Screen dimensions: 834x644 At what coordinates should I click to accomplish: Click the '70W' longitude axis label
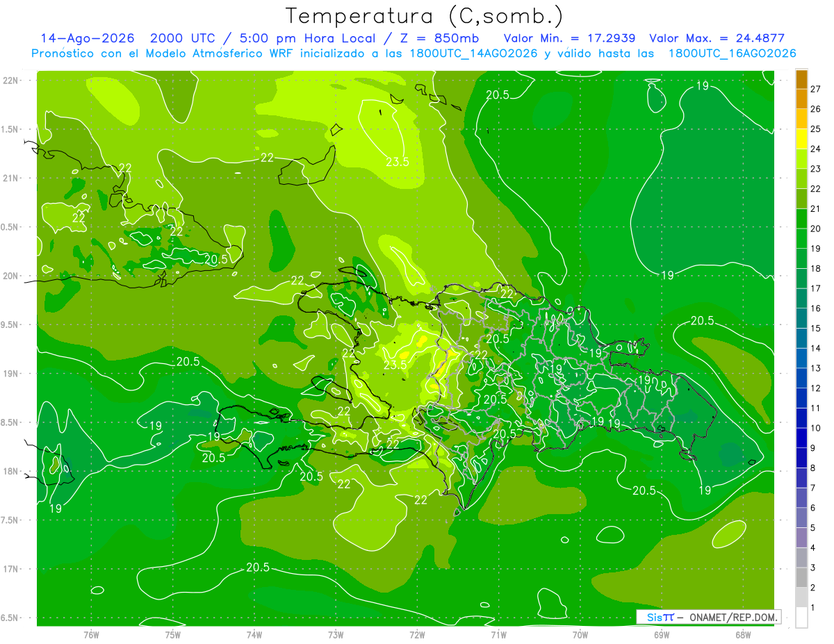click(580, 634)
